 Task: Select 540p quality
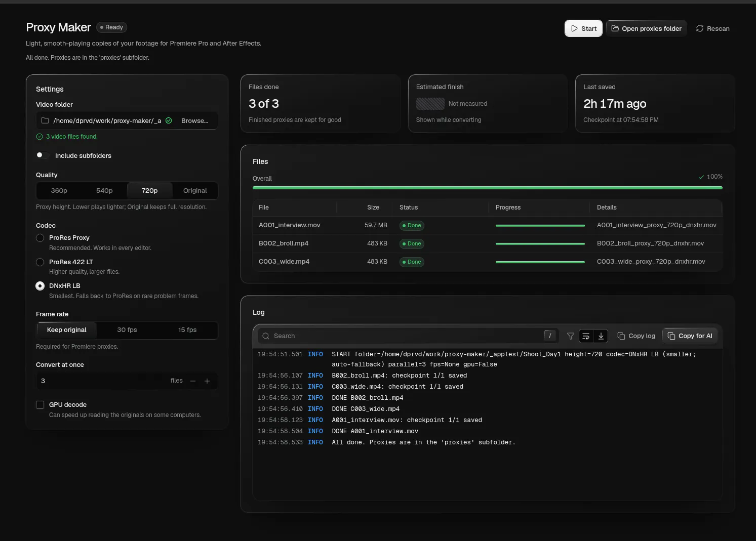[x=104, y=191]
